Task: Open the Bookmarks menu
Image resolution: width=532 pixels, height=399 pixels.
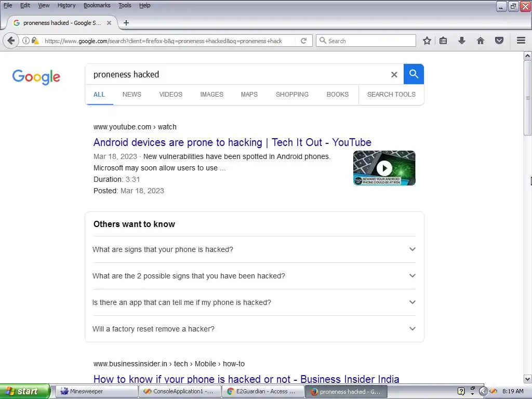Action: coord(97,5)
